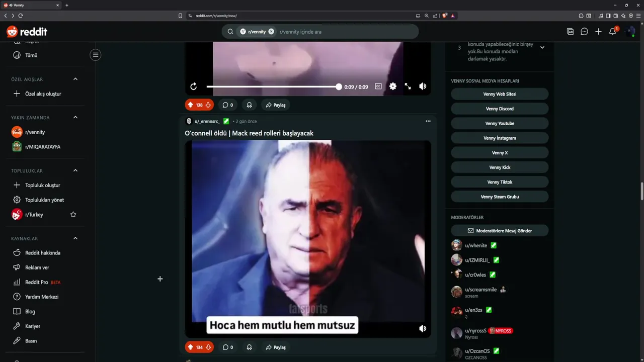644x362 pixels.
Task: Open r/Turkey community
Action: [x=34, y=215]
